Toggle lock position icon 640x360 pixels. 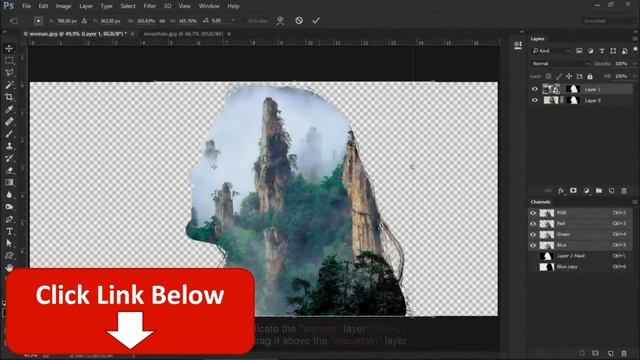[569, 76]
